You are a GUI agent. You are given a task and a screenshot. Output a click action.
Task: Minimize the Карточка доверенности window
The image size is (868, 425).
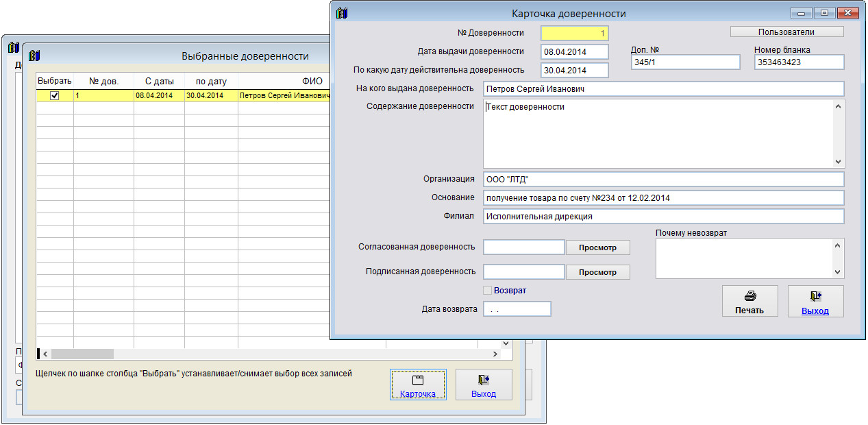click(x=801, y=12)
